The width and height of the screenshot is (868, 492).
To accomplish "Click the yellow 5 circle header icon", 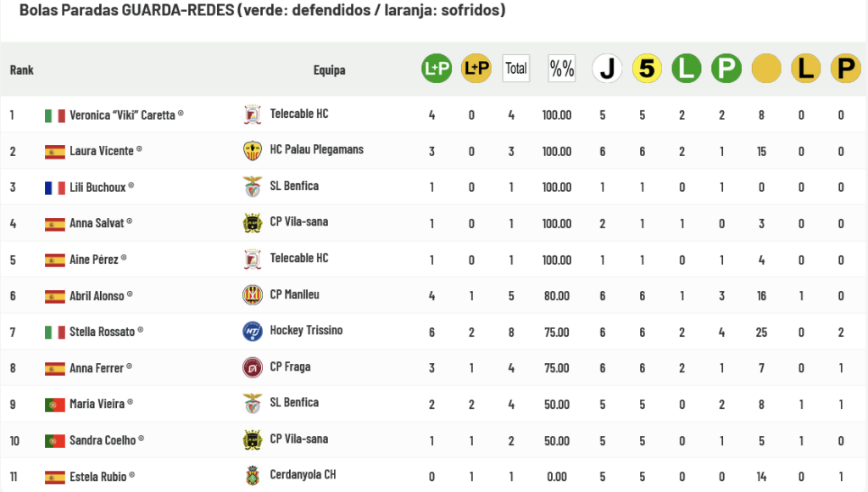I will pyautogui.click(x=647, y=69).
